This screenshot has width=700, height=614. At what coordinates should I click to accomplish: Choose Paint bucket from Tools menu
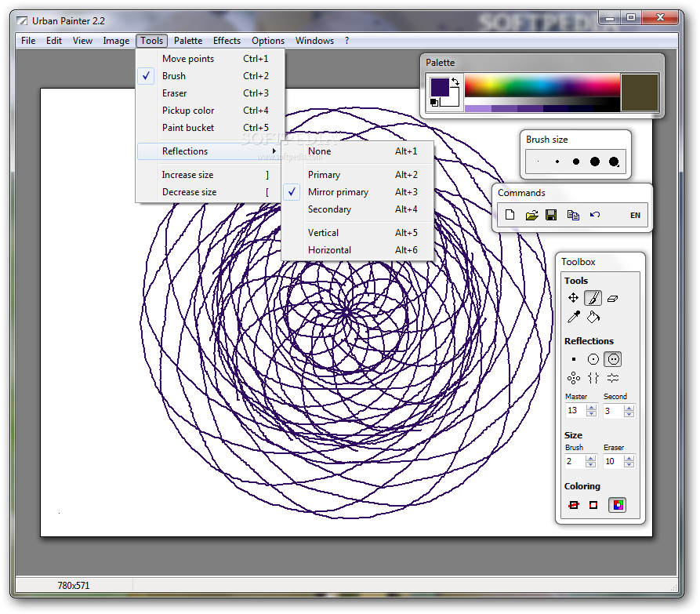click(211, 128)
